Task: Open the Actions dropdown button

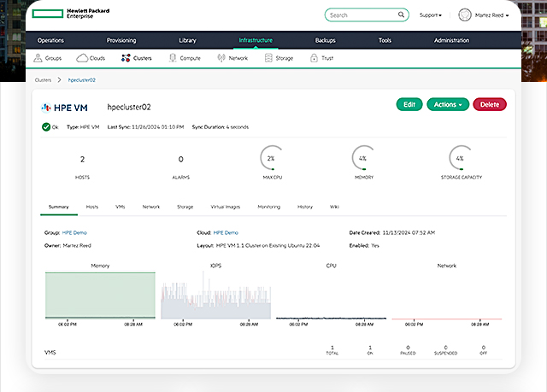Action: click(x=448, y=104)
